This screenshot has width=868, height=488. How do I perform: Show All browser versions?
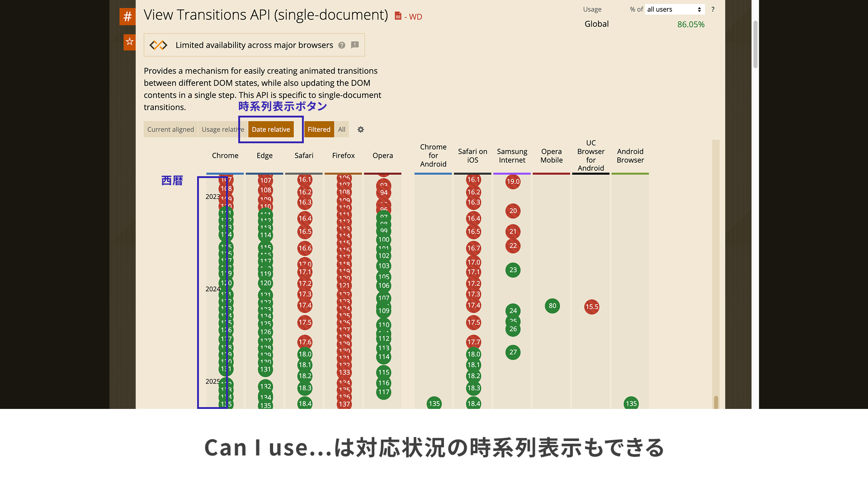tap(342, 129)
